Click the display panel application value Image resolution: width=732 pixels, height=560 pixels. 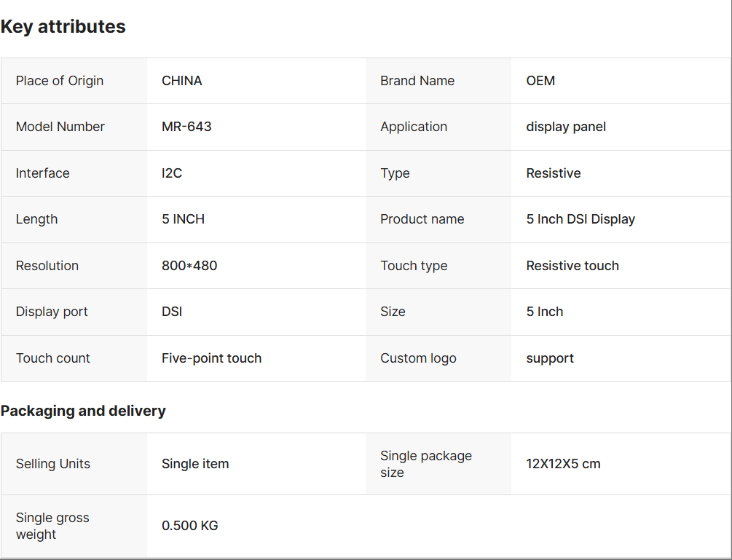click(x=566, y=127)
